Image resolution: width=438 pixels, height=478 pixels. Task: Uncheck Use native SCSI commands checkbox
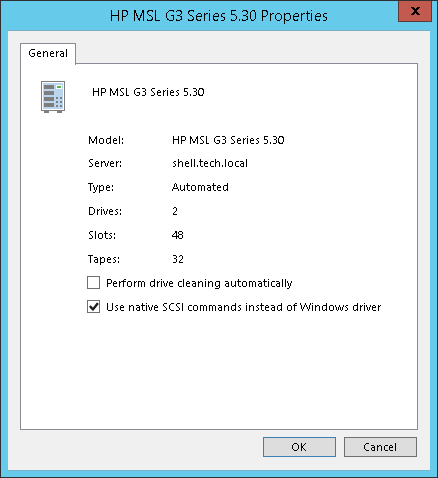(x=93, y=307)
